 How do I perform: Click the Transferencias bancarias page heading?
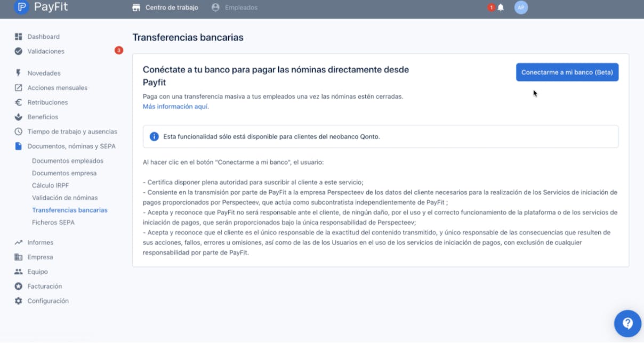(188, 38)
